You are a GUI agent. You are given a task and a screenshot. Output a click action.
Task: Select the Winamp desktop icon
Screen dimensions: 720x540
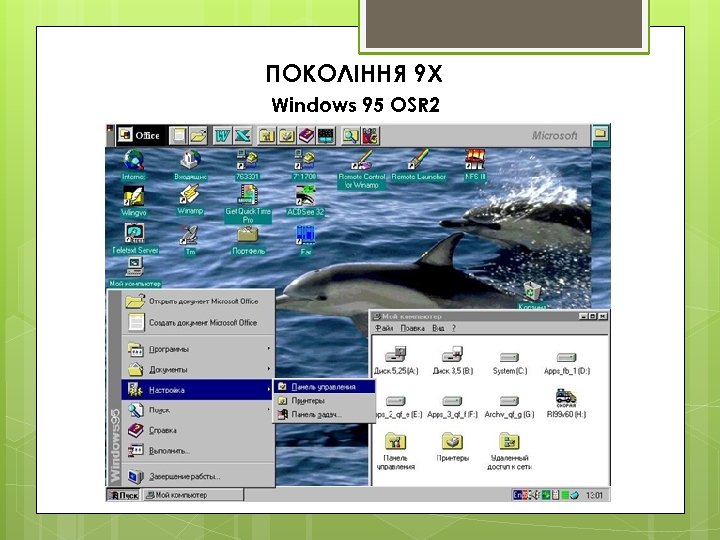point(190,200)
